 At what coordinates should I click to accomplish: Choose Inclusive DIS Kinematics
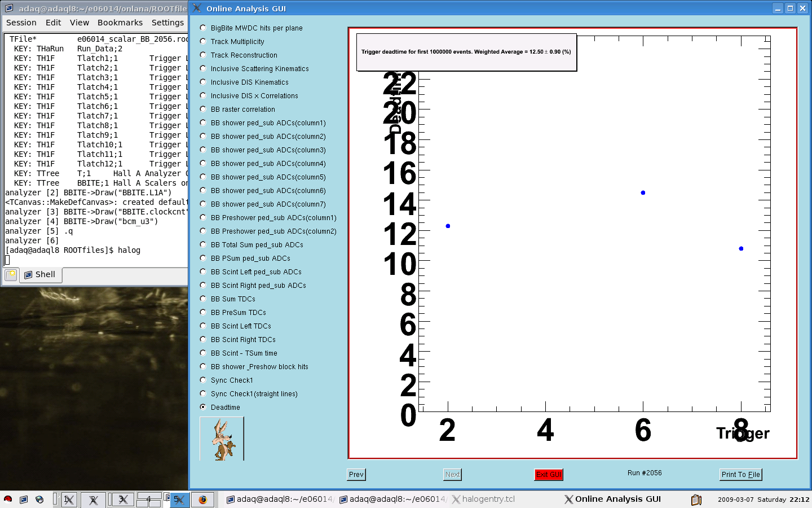(x=244, y=82)
